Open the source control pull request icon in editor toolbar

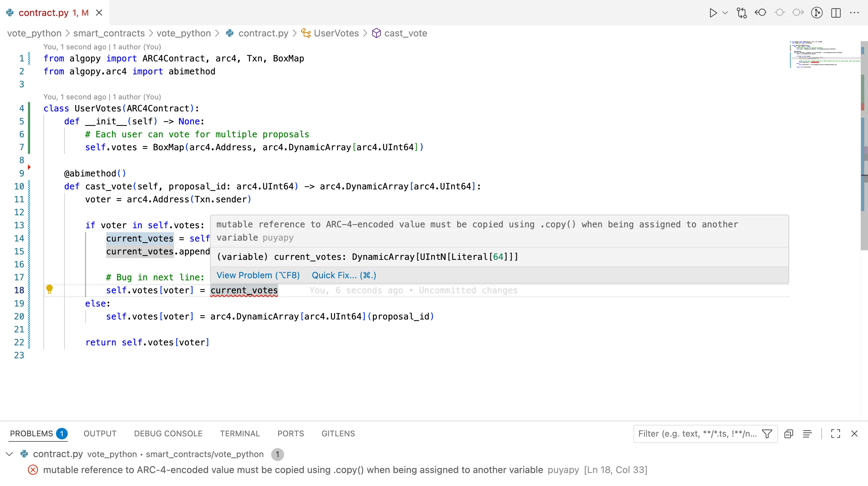point(742,13)
